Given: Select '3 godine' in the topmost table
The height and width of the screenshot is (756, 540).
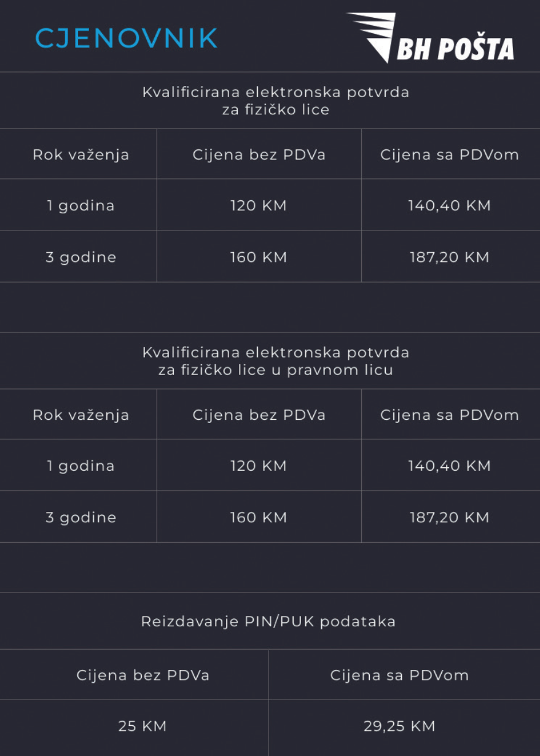Looking at the screenshot, I should click(81, 257).
